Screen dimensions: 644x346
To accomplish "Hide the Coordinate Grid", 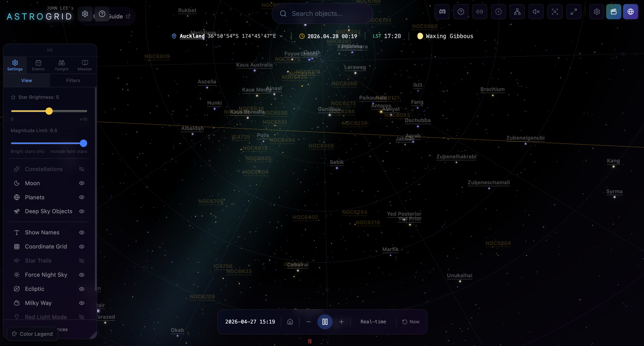I will tap(81, 247).
